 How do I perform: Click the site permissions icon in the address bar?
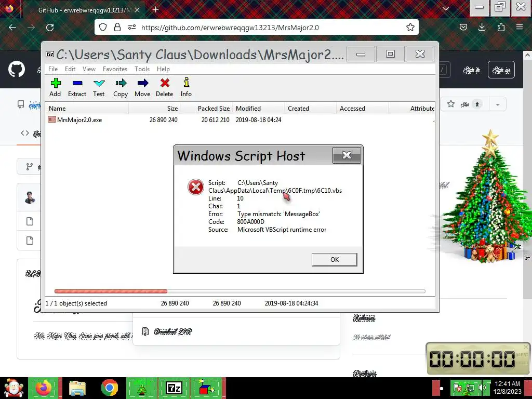pyautogui.click(x=132, y=27)
